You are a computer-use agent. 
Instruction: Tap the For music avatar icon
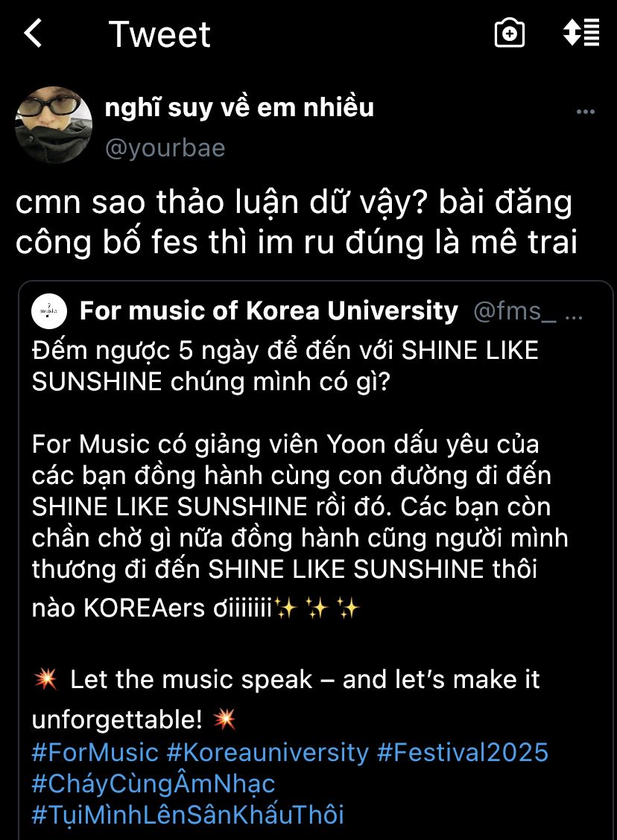point(50,311)
